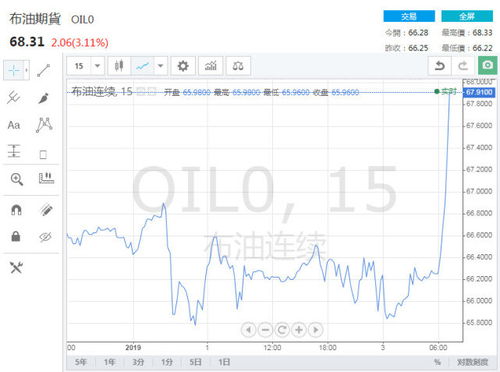Screen dimensions: 500x372
Task: Choose the pitchfork drawing tool
Action: pyautogui.click(x=14, y=97)
